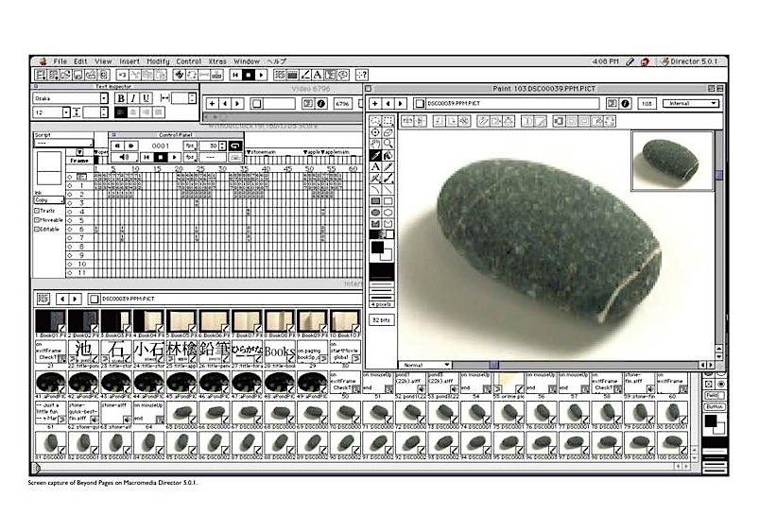Select the Air Brush tool
This screenshot has height=532, width=759.
pyautogui.click(x=375, y=179)
